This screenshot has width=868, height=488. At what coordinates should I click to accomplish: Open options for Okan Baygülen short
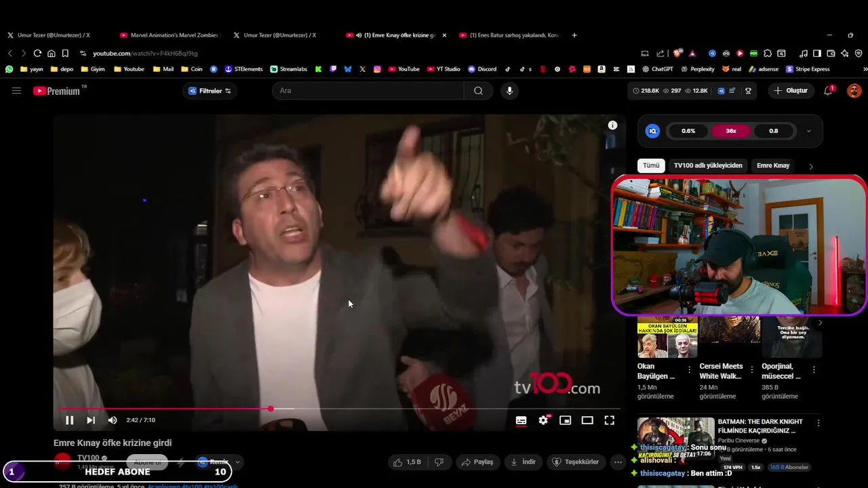[x=689, y=370]
